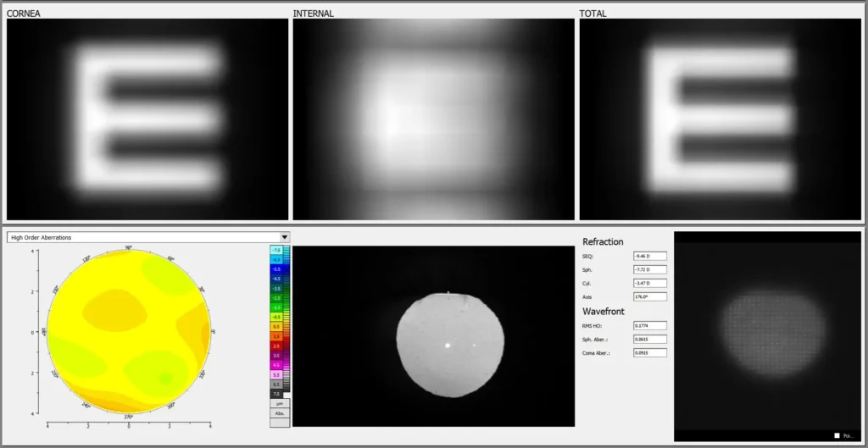Click the Hartmann-Shack spot pattern image
This screenshot has width=868, height=448.
point(767,336)
